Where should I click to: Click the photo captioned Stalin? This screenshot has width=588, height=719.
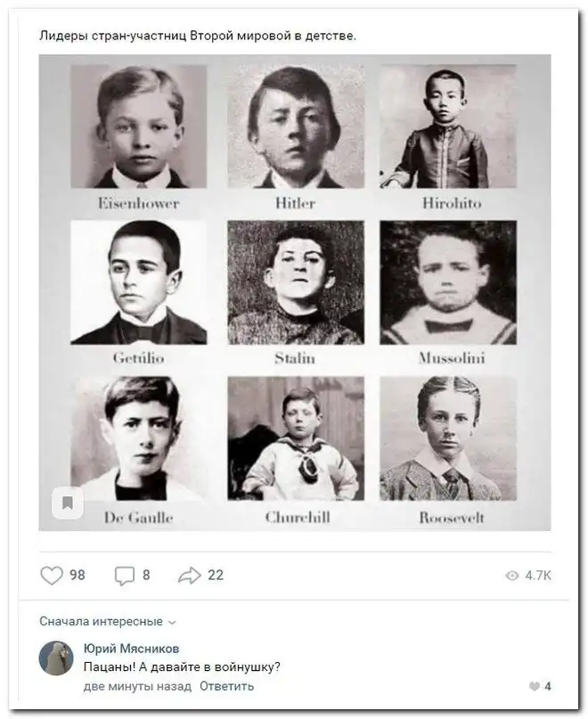295,282
